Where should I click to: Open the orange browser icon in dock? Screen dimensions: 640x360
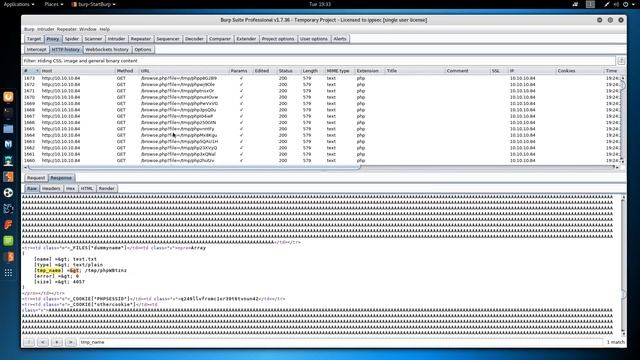point(8,97)
